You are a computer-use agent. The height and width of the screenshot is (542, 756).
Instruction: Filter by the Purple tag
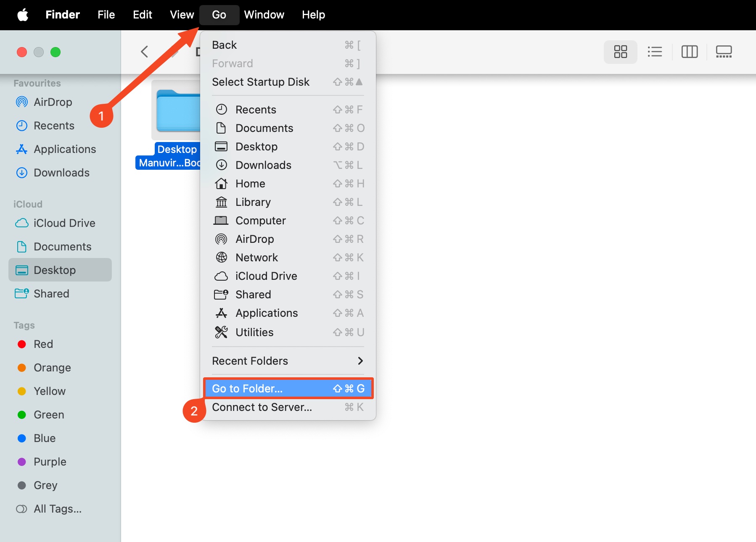(x=60, y=462)
